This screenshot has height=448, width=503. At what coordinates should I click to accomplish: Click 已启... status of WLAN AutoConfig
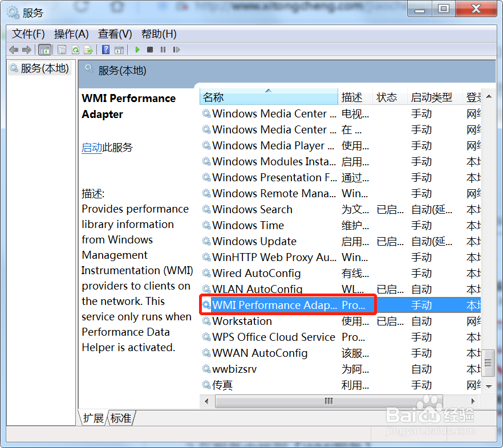(x=390, y=289)
